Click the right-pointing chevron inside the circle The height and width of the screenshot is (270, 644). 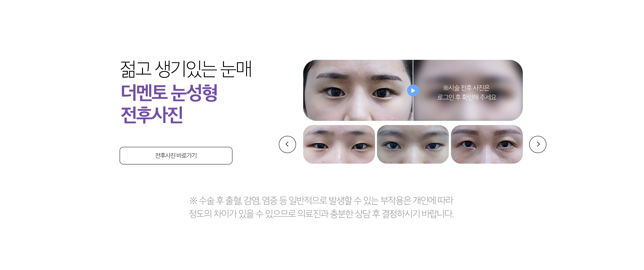coord(538,144)
